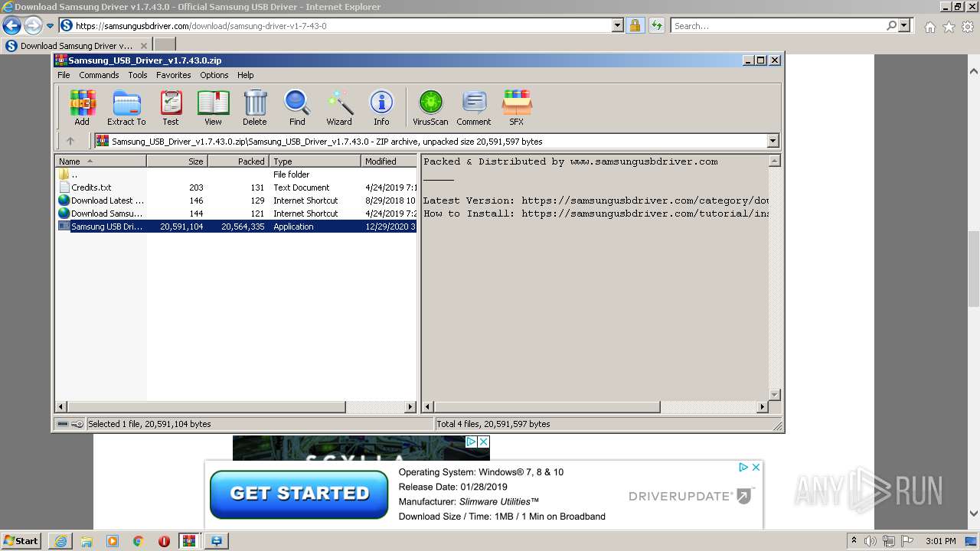Sort file list by Modified column

click(x=389, y=161)
